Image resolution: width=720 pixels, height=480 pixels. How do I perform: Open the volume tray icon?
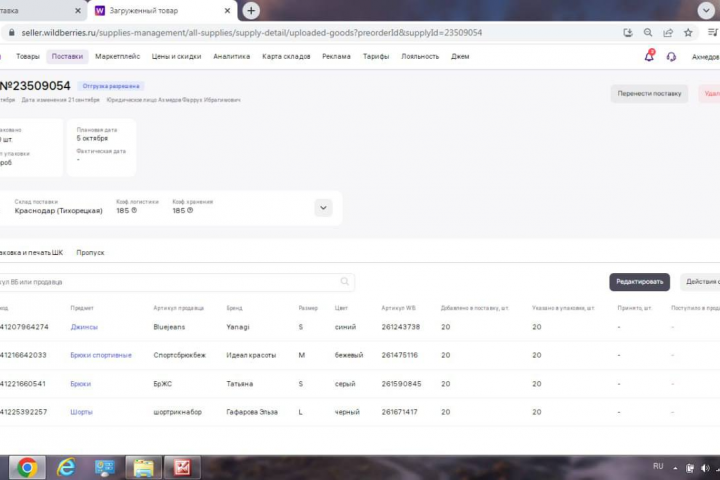[705, 468]
